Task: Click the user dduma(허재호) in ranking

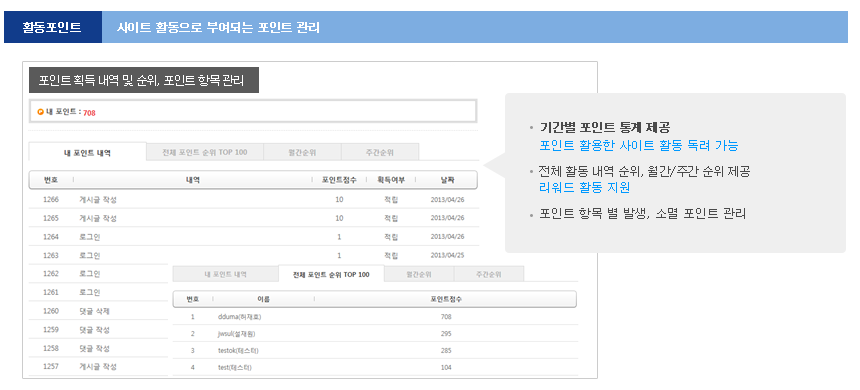Action: pyautogui.click(x=239, y=317)
